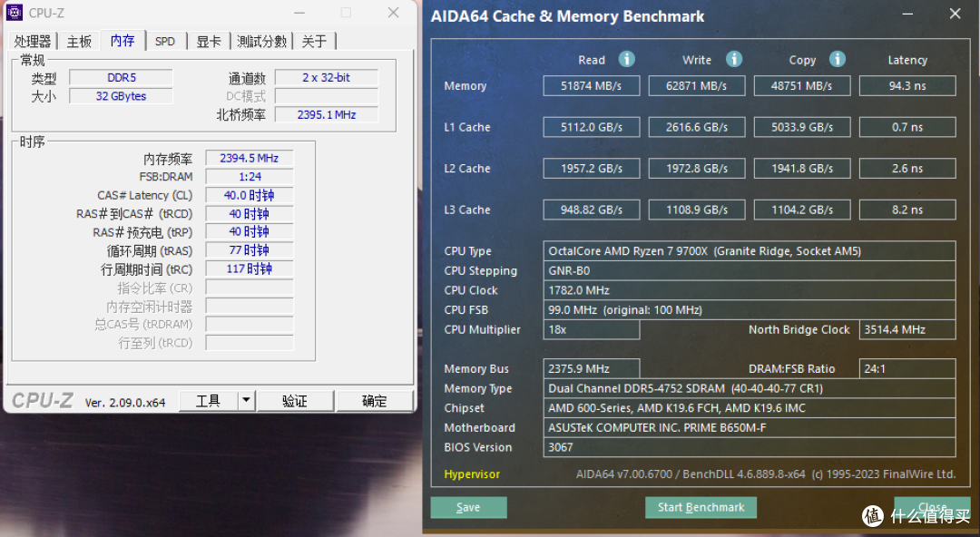Viewport: 980px width, 537px height.
Task: Click L3 Cache Copy 1104.2 GB/s cell
Action: click(802, 210)
